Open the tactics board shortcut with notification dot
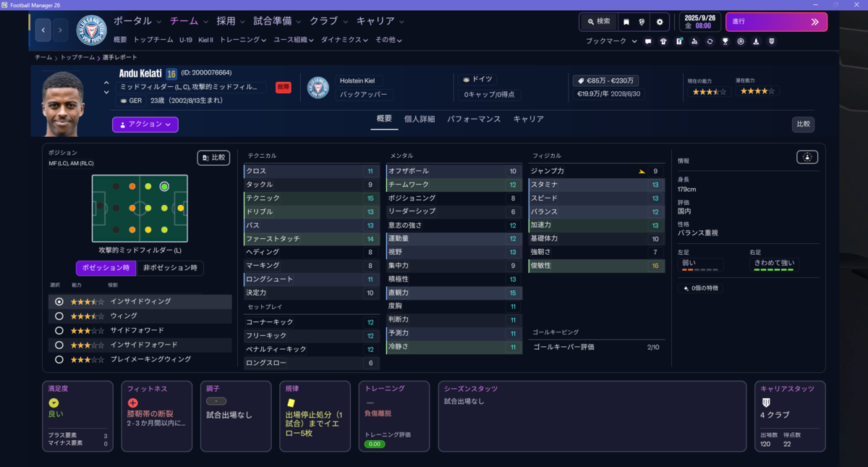Viewport: 868px width, 467px height. click(679, 41)
